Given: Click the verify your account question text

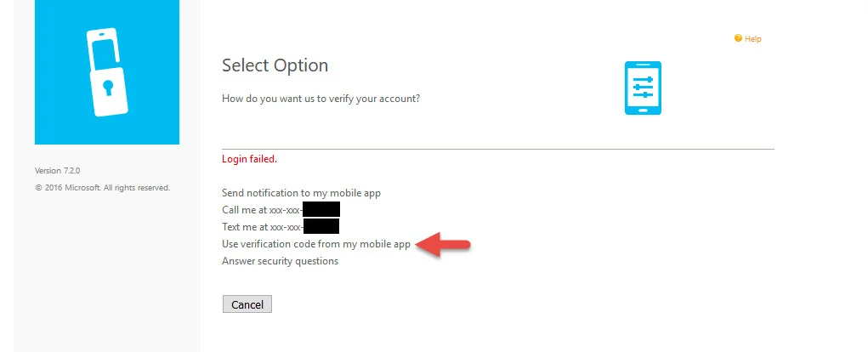Looking at the screenshot, I should coord(321,99).
